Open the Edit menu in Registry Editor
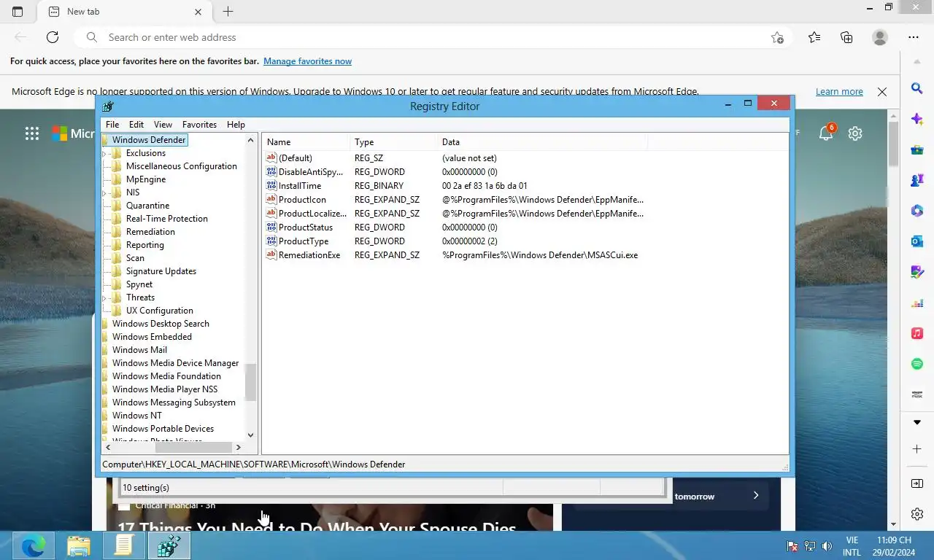 pos(136,125)
